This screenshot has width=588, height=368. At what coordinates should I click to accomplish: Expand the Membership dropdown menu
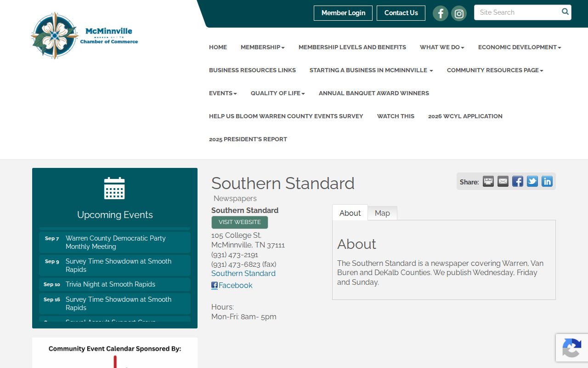tap(263, 47)
